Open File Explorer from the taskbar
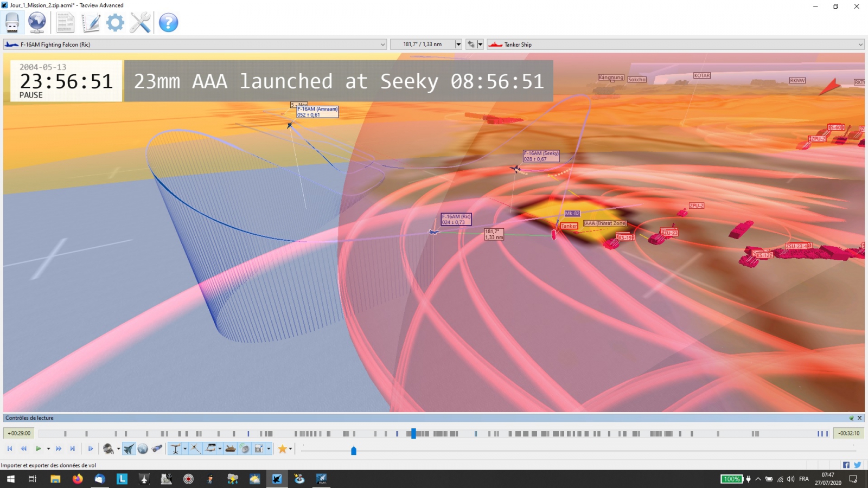This screenshot has width=868, height=488. coord(55,479)
